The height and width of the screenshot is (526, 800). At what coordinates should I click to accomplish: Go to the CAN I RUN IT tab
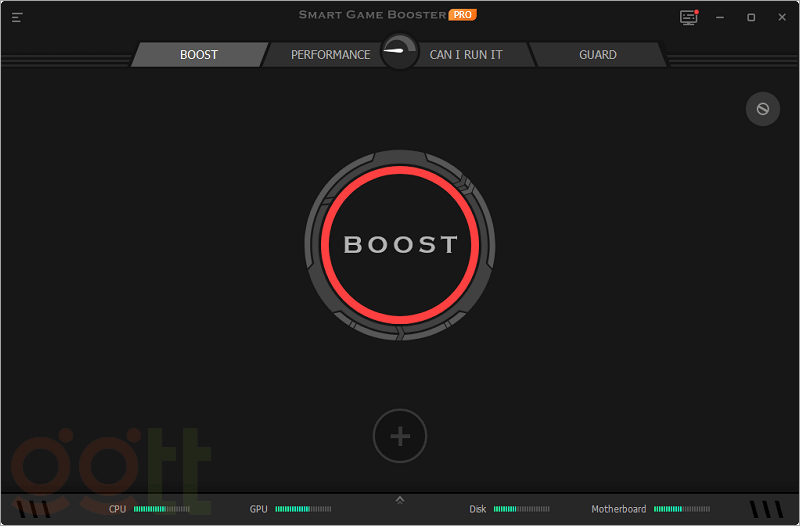[466, 55]
